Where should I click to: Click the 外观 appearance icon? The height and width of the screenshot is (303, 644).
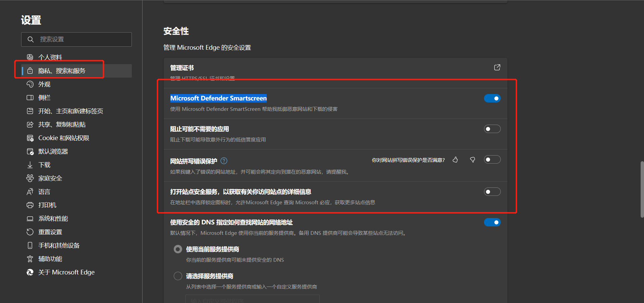pos(30,84)
